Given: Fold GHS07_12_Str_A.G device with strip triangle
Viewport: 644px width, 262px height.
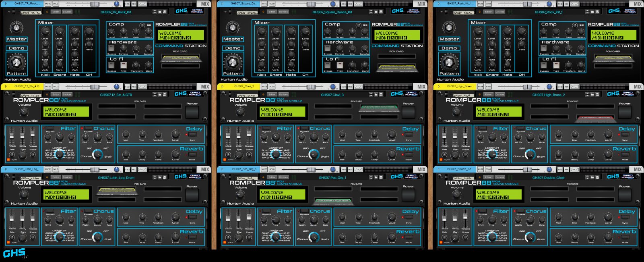Looking at the screenshot, I should [6, 86].
